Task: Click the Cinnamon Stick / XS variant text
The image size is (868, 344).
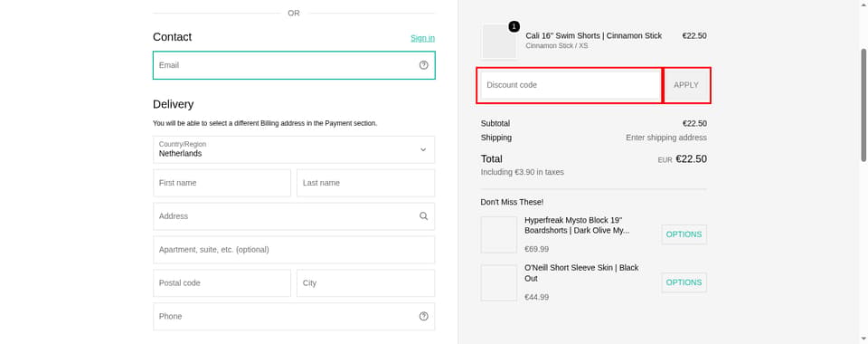Action: tap(556, 46)
